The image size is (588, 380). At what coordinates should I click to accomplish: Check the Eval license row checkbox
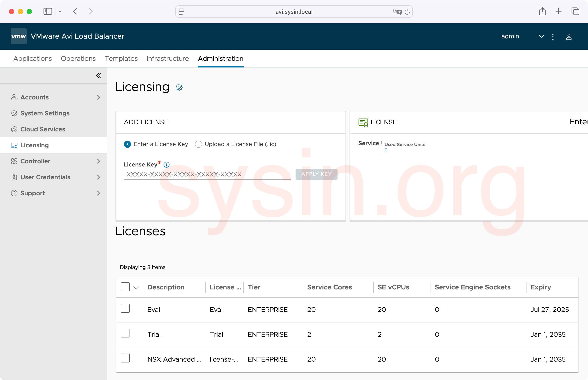(x=125, y=309)
